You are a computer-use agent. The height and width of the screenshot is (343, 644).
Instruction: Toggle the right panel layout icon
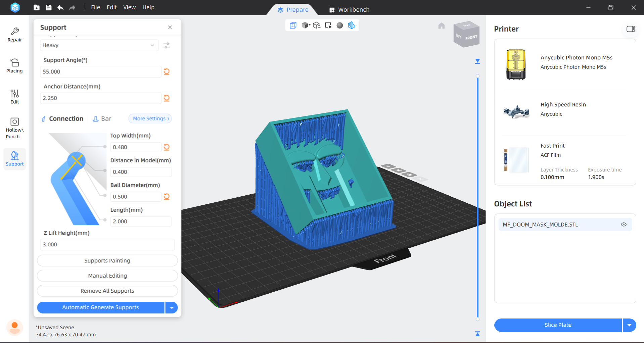[631, 29]
